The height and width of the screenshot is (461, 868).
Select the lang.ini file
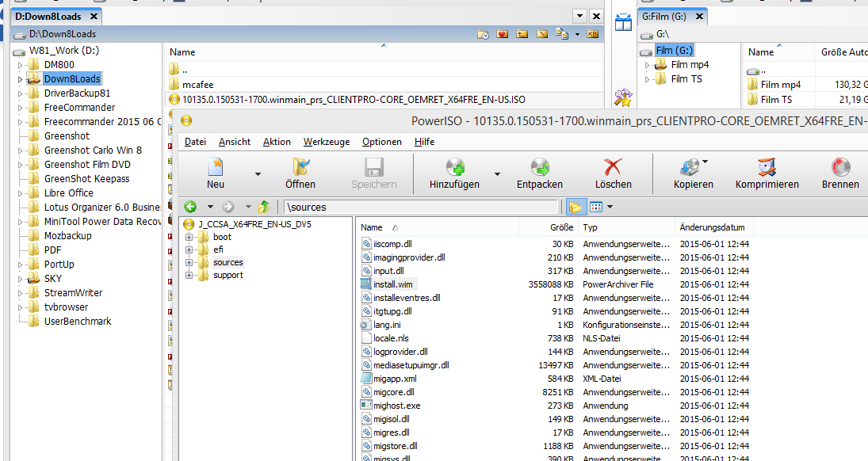(387, 325)
